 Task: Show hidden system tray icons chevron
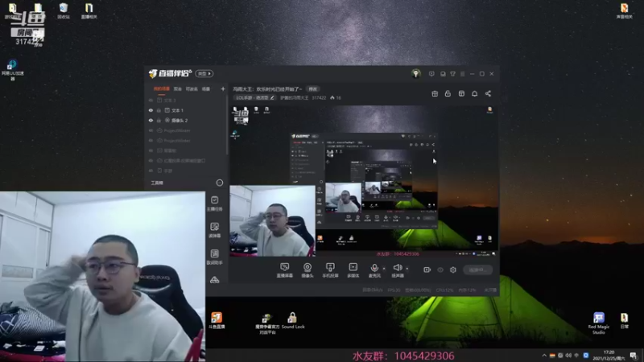tap(544, 356)
